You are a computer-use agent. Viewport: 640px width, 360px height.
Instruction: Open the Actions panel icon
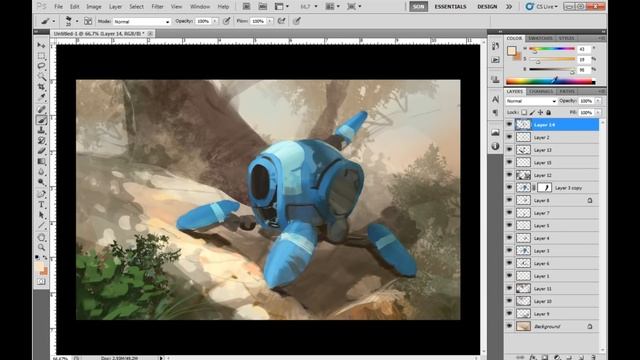click(495, 60)
